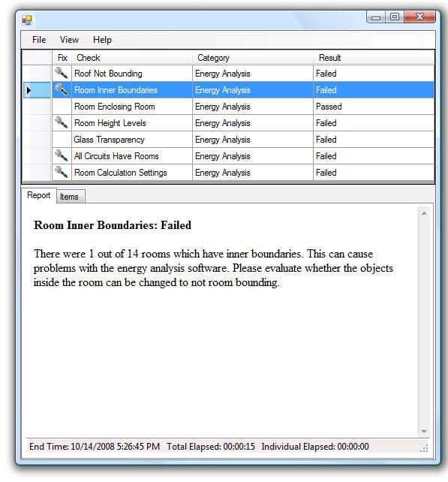Click the Total Elapsed status bar entry
Viewport: 448px width, 482px height.
pyautogui.click(x=211, y=447)
